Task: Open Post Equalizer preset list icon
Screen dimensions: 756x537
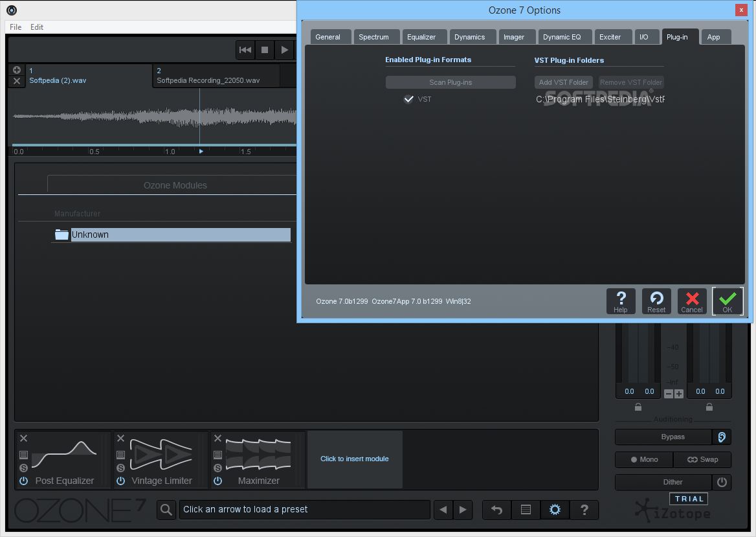Action: [23, 455]
